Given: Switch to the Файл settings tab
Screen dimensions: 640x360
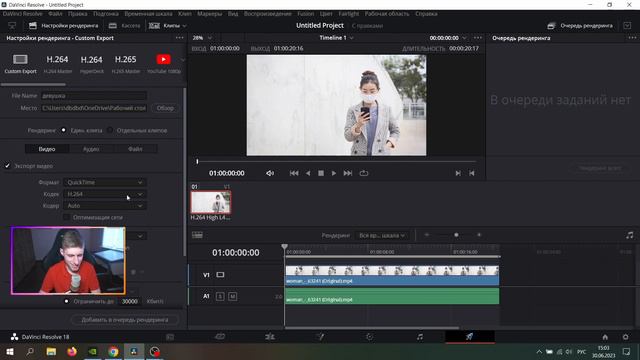Looking at the screenshot, I should (x=135, y=149).
